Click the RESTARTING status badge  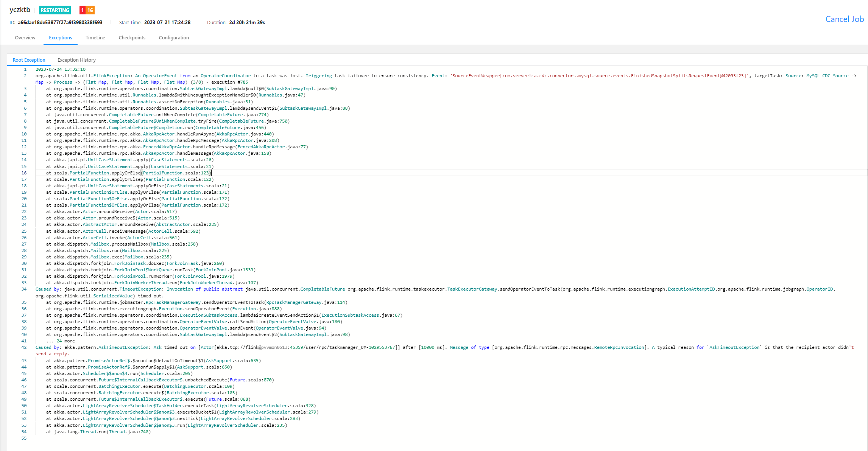tap(55, 10)
